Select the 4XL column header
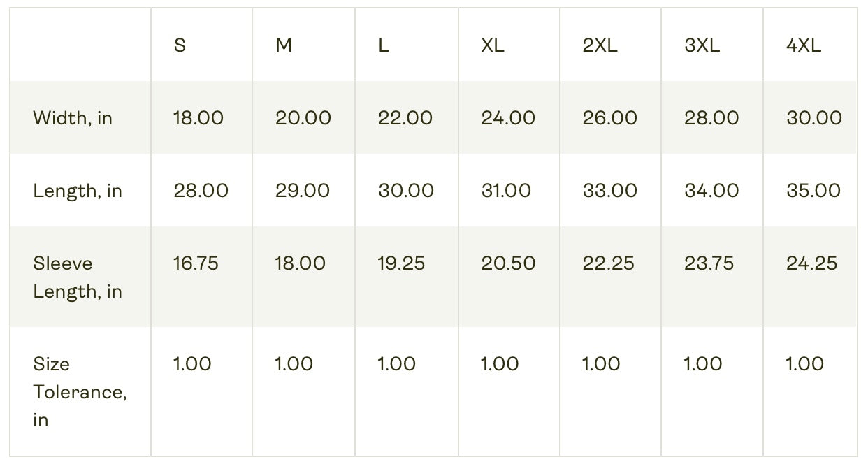This screenshot has width=868, height=471. (x=804, y=46)
